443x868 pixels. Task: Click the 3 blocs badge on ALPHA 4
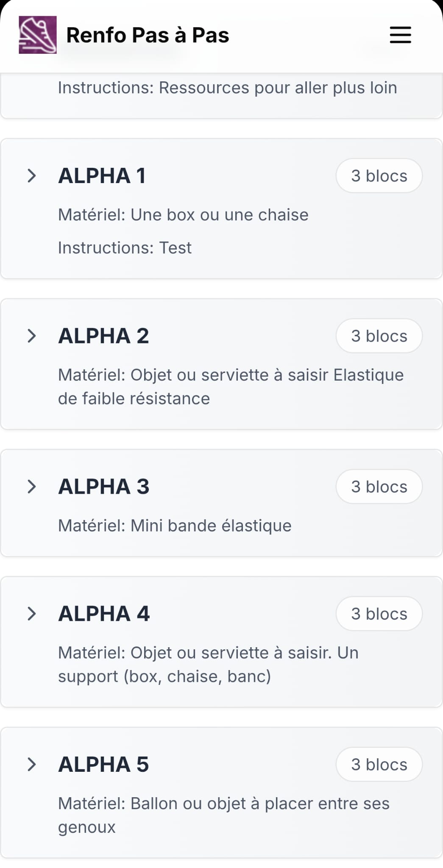click(x=379, y=614)
